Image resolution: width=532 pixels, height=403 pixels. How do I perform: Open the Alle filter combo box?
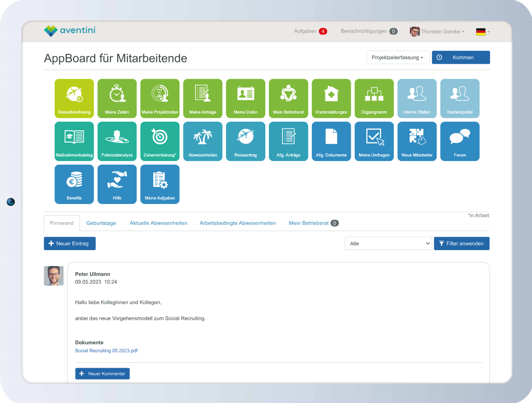click(x=388, y=243)
